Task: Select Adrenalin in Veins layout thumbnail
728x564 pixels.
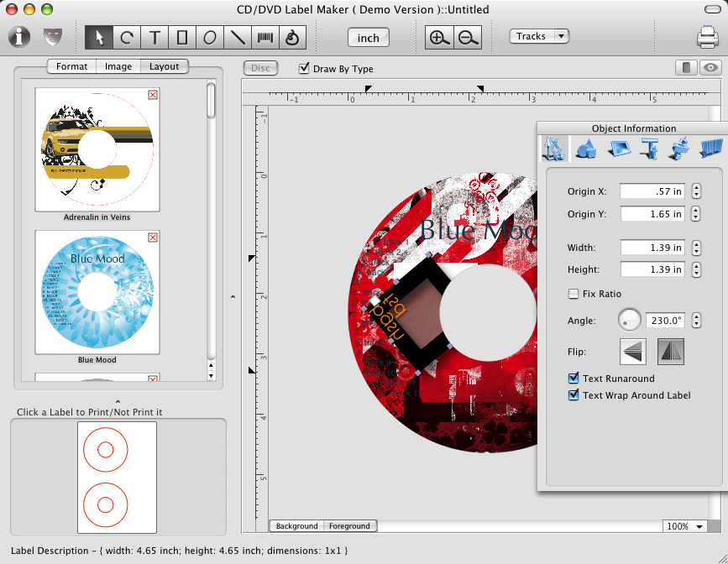Action: point(97,149)
